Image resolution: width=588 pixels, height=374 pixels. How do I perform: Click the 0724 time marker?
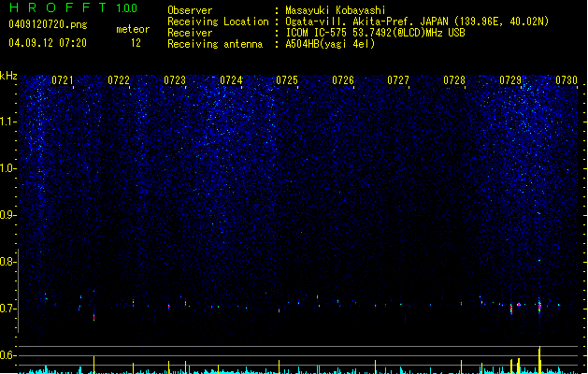(x=231, y=80)
